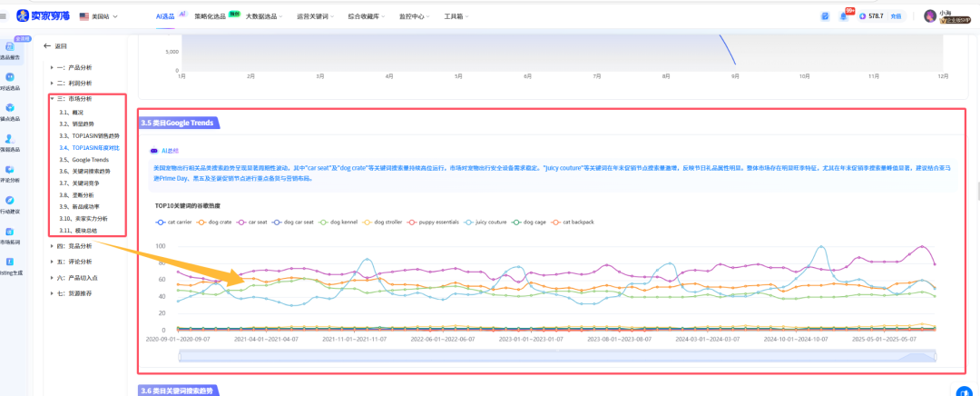Click the notification bell icon

843,16
